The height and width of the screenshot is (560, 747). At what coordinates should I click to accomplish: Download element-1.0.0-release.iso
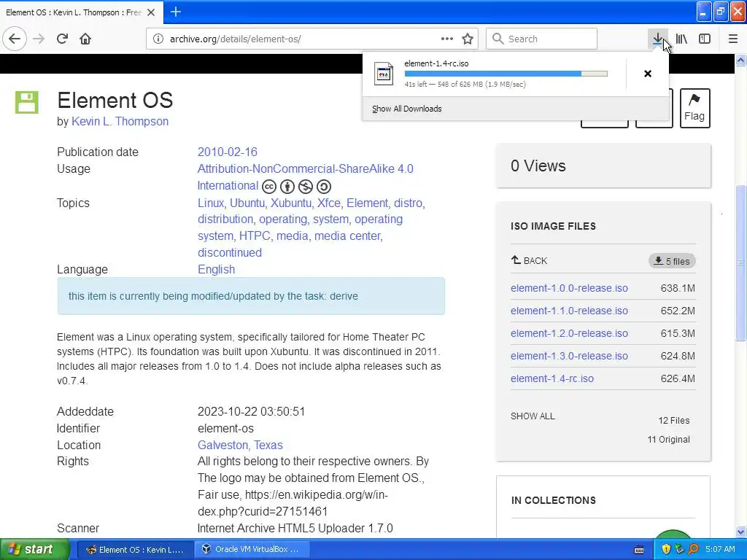[x=569, y=288]
